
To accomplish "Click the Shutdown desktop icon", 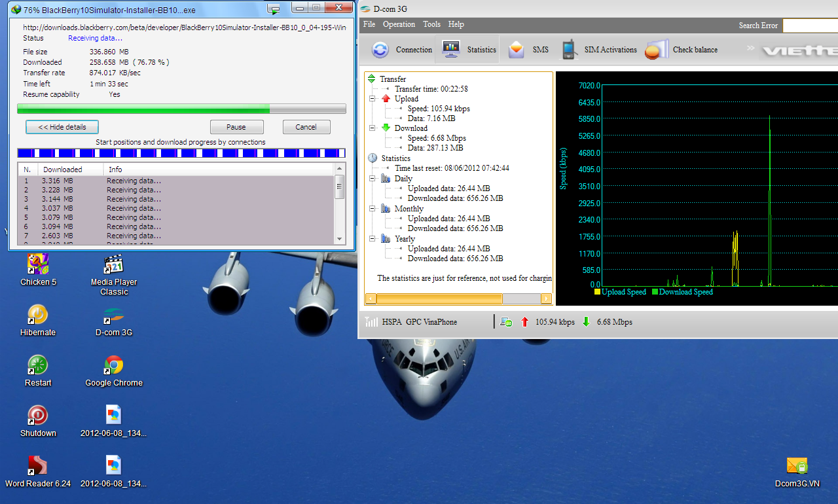I will click(38, 422).
